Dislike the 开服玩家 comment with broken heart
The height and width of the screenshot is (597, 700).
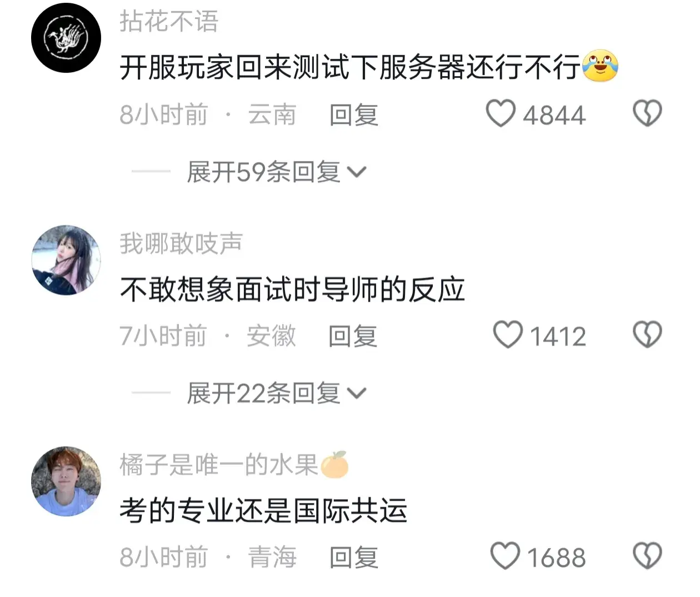648,113
